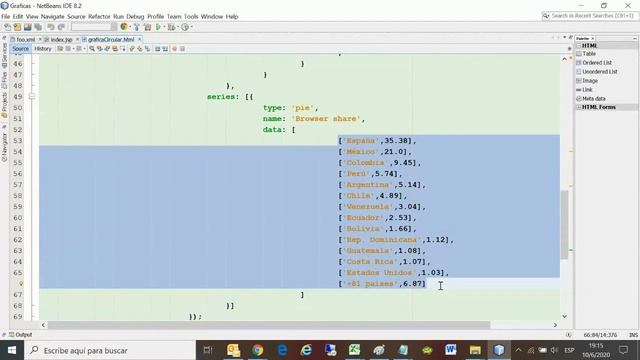Click the volume speaker tray icon

pos(554,350)
